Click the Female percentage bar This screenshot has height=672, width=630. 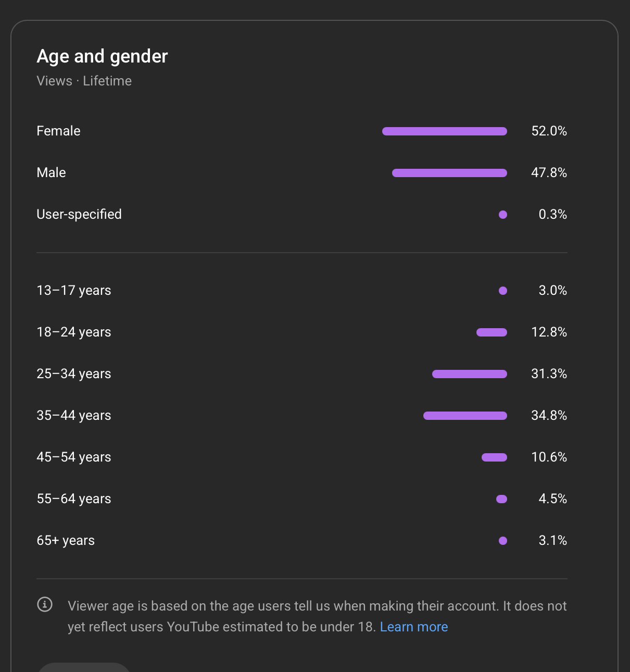pyautogui.click(x=444, y=131)
